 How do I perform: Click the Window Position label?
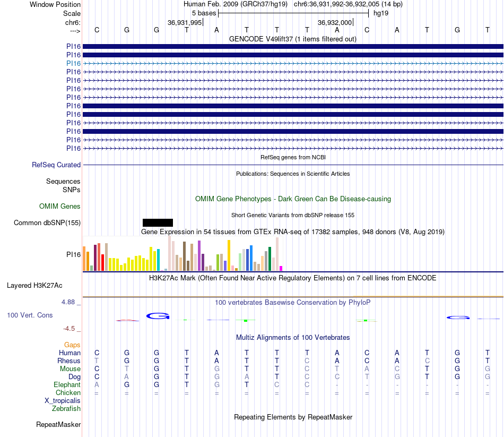tap(55, 4)
